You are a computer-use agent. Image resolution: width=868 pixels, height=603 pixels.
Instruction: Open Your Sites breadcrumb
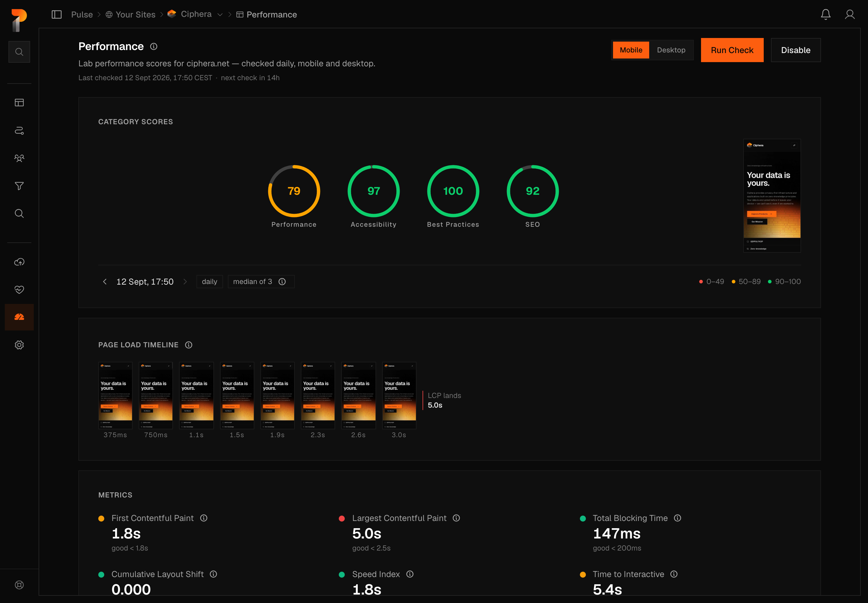coord(130,14)
